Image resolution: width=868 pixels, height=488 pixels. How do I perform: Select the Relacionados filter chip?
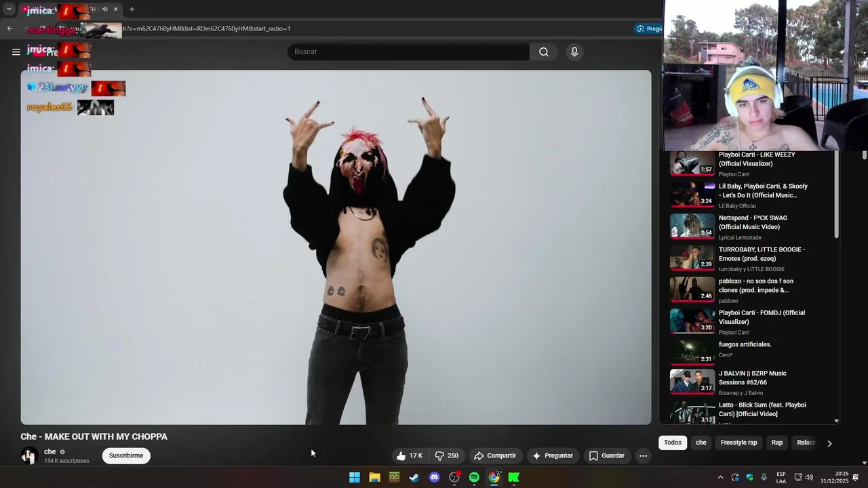(x=806, y=443)
